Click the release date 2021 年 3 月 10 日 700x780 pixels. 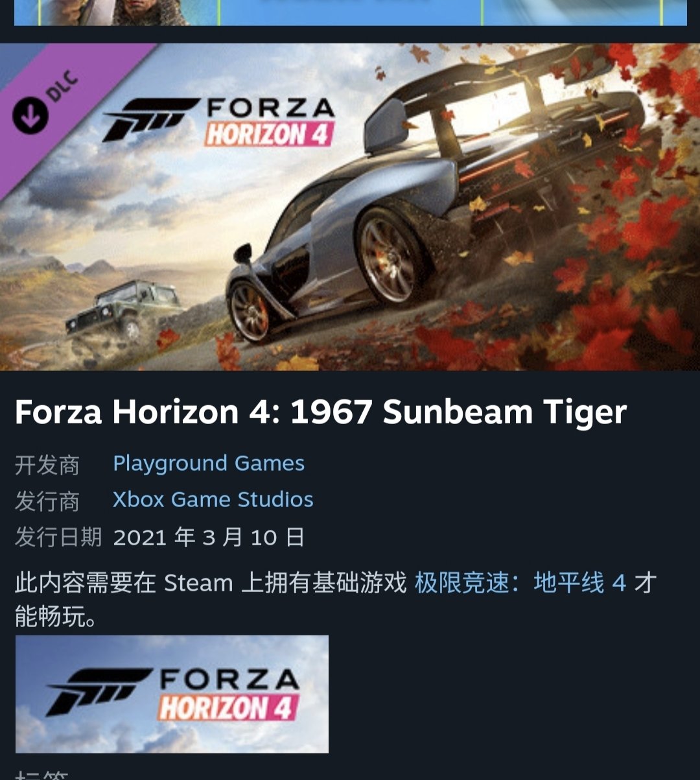(209, 538)
